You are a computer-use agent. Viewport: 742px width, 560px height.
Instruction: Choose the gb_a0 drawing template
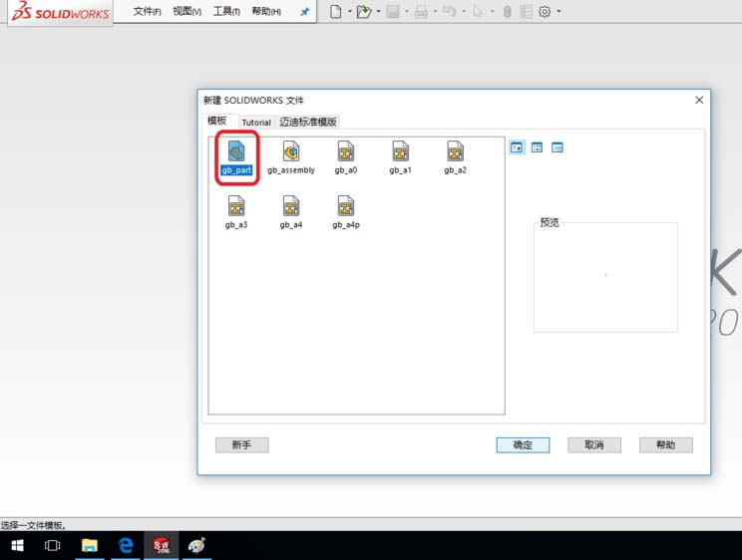point(346,158)
